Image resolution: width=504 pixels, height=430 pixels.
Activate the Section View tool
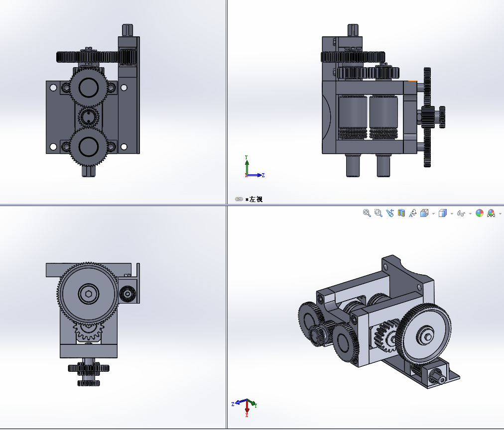[401, 213]
